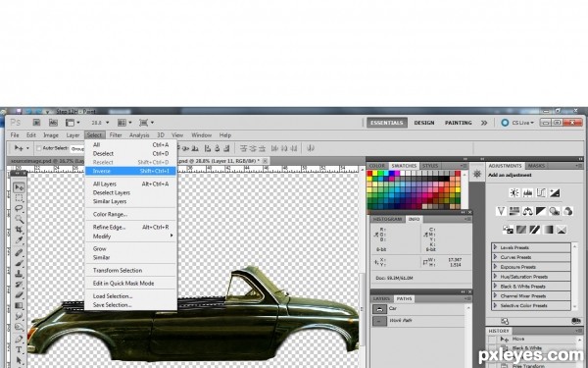Toggle the Auto-Select checkbox
The image size is (588, 368).
[x=38, y=148]
